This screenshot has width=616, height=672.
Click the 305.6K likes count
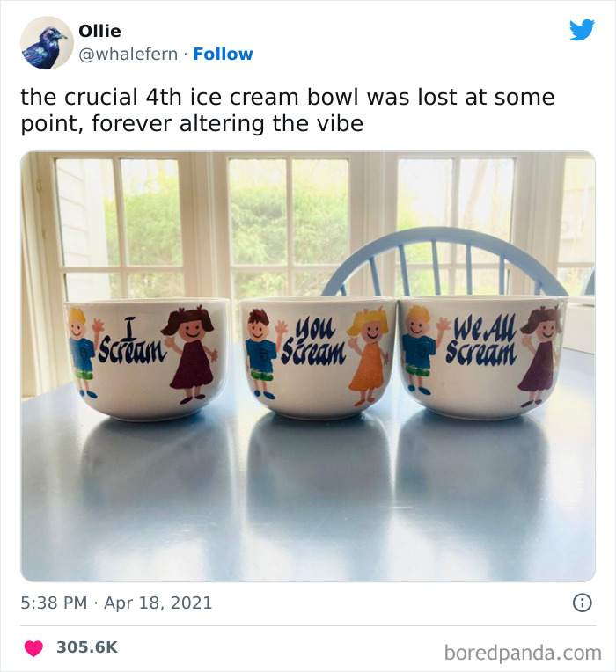[86, 647]
